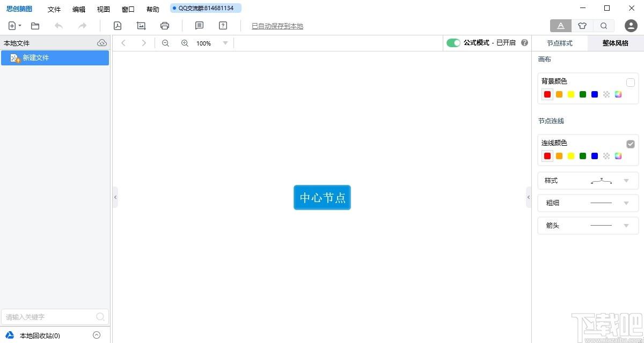Click the 已自动保存到本地 link
The image size is (644, 343).
point(277,26)
